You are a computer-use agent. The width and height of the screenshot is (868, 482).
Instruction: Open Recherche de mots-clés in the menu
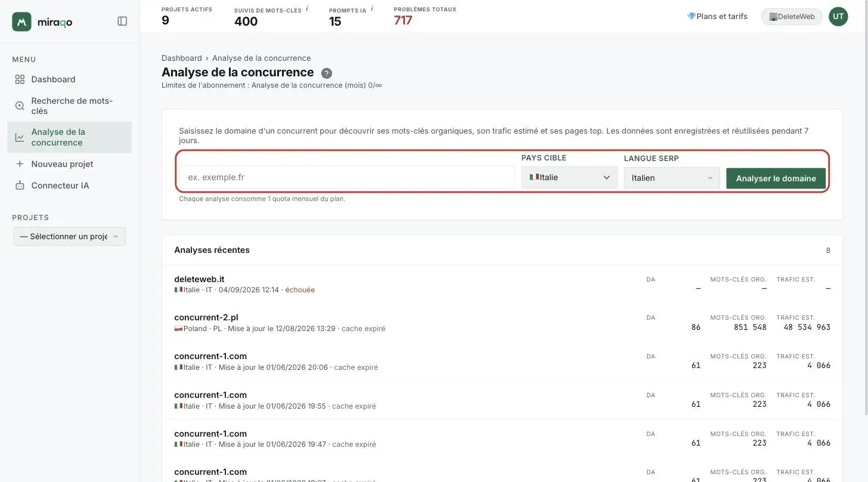[x=70, y=106]
